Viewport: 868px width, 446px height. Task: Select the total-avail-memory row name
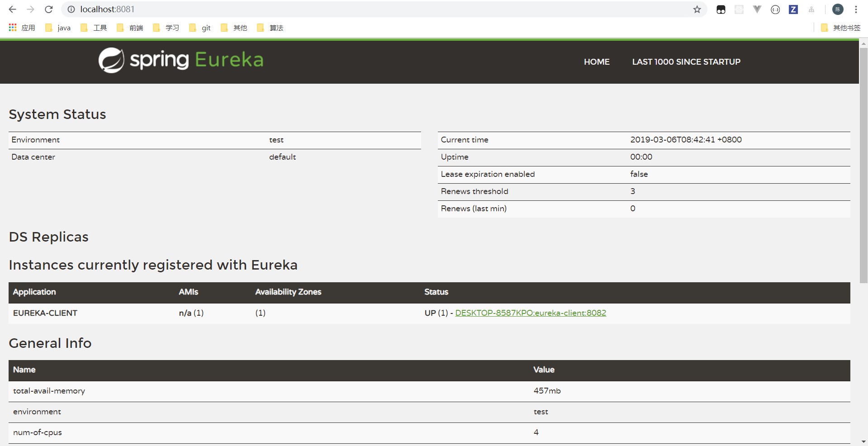(x=49, y=391)
